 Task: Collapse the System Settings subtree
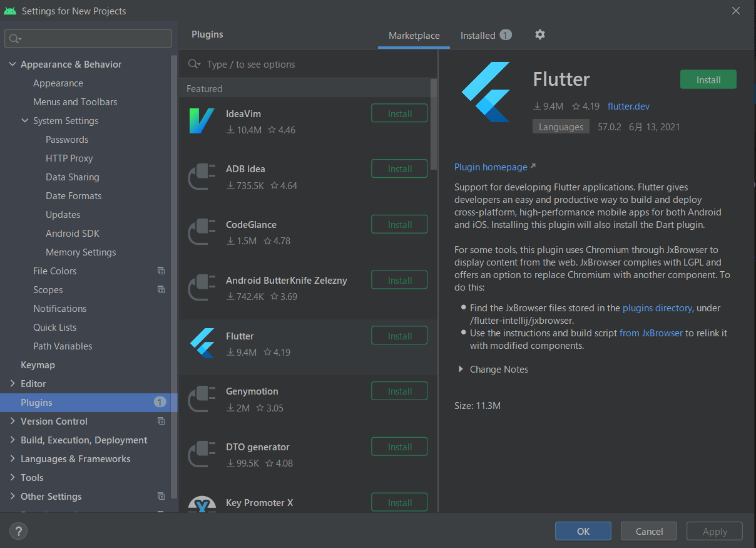click(x=25, y=121)
